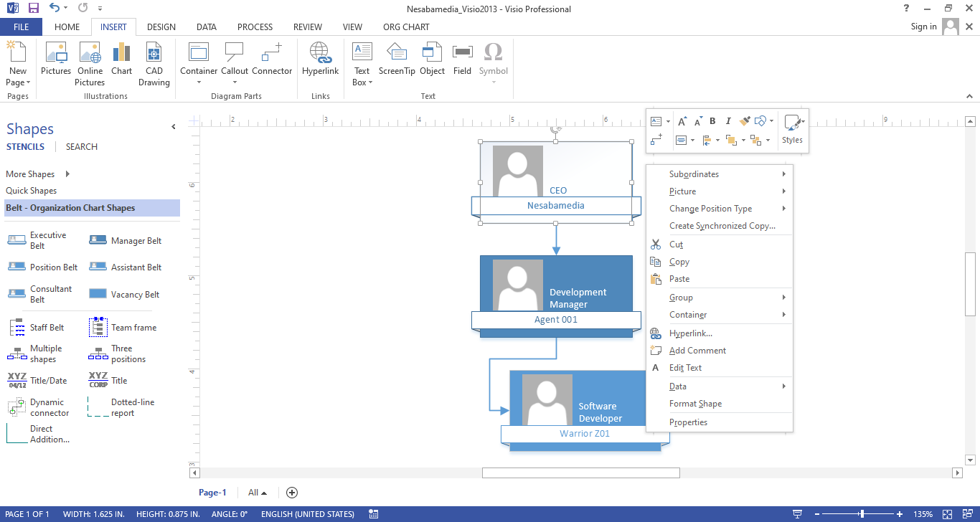Switch to the DESIGN ribbon tab
This screenshot has height=522, width=980.
pos(161,27)
